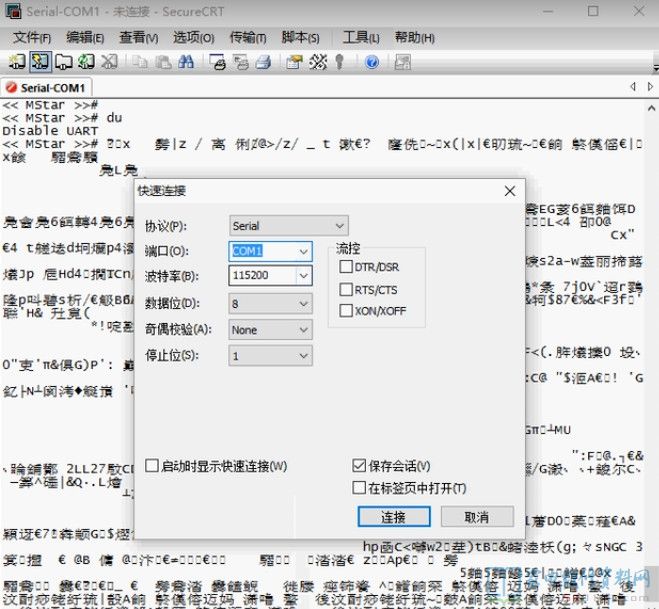Screen dimensions: 659x609
Task: Enable the DTR/DSR flow control checkbox
Action: tap(346, 267)
